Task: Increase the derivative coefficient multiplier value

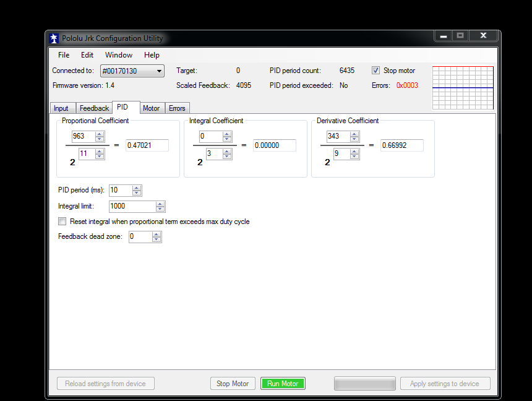Action: (x=354, y=134)
